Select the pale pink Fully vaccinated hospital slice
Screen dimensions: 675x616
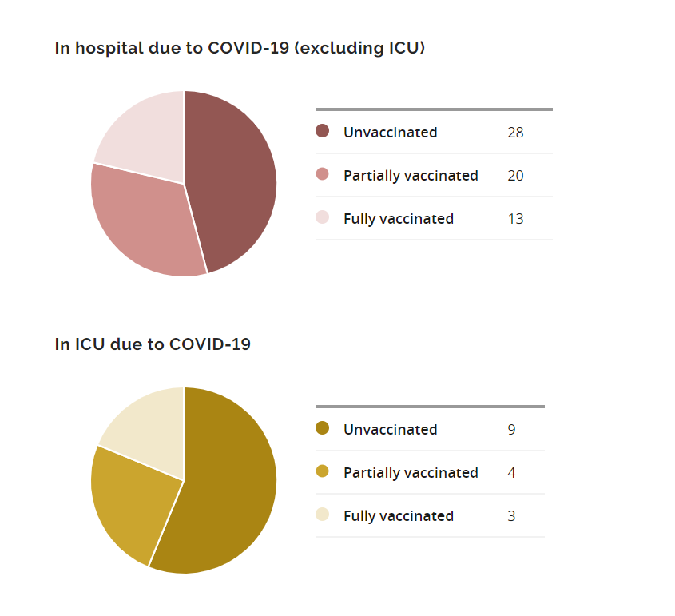[144, 132]
